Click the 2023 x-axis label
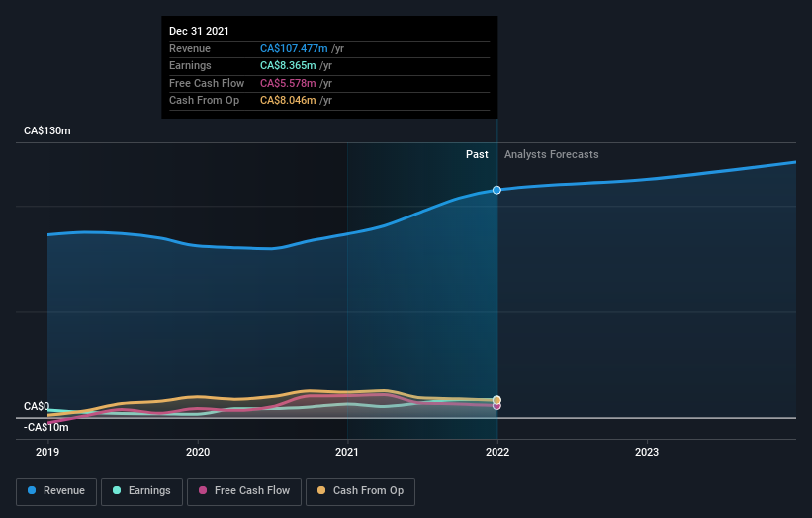Viewport: 812px width, 518px height. coord(647,453)
